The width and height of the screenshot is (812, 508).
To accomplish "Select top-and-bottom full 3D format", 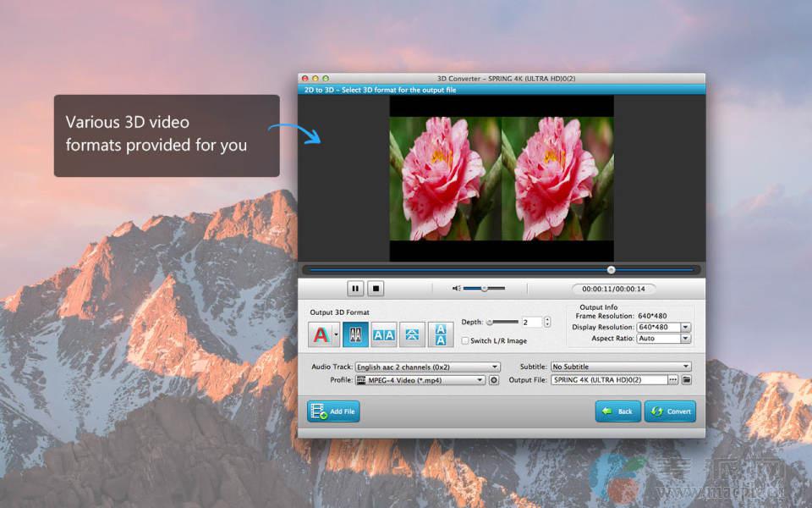I will coord(440,335).
